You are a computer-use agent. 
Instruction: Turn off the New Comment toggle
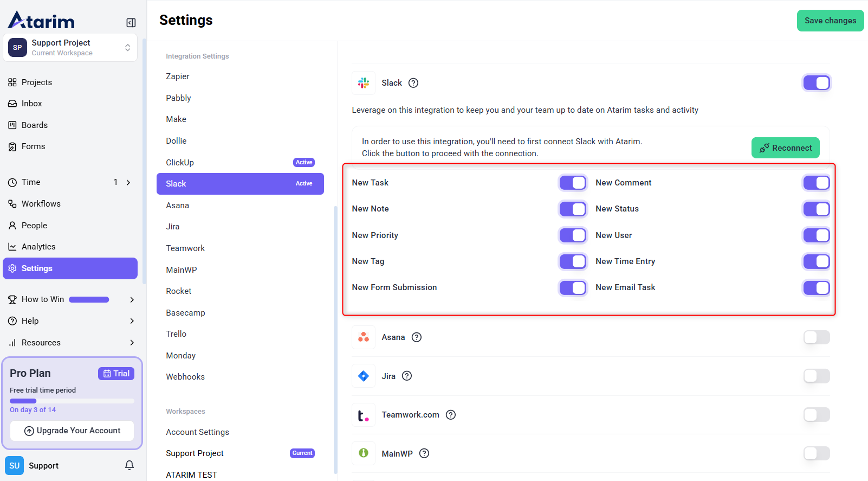point(816,183)
